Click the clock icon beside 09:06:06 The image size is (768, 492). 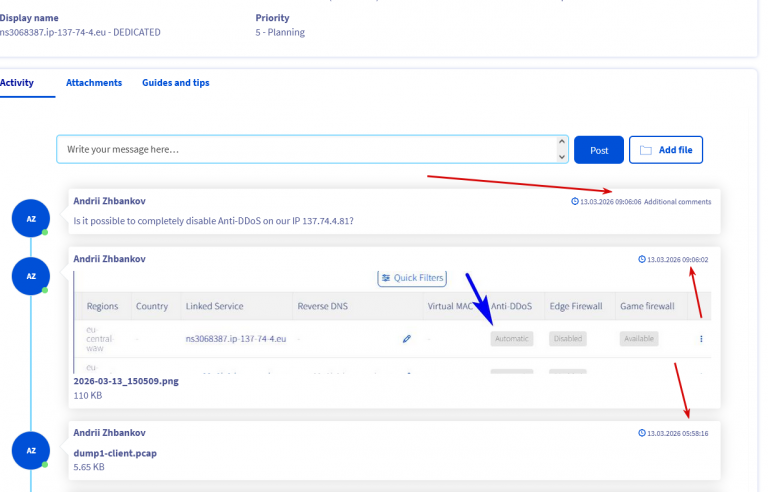575,201
